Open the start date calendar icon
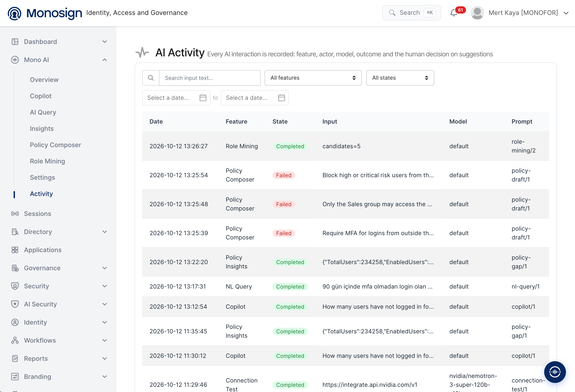 click(203, 98)
